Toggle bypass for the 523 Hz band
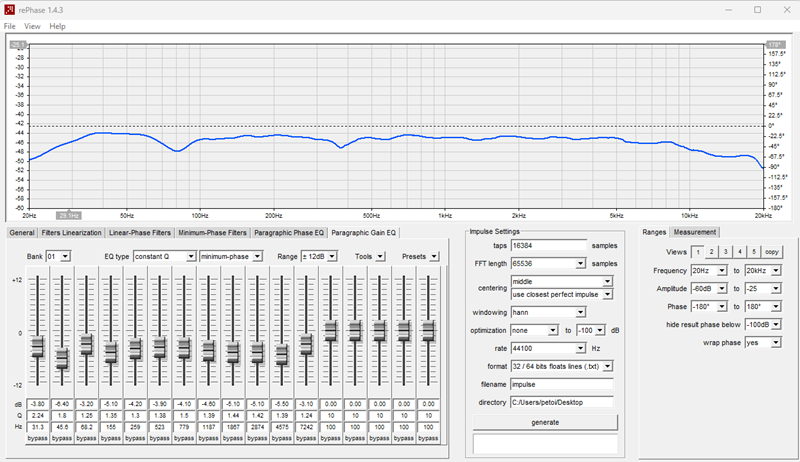Screen dimensions: 800x462 pyautogui.click(x=160, y=438)
